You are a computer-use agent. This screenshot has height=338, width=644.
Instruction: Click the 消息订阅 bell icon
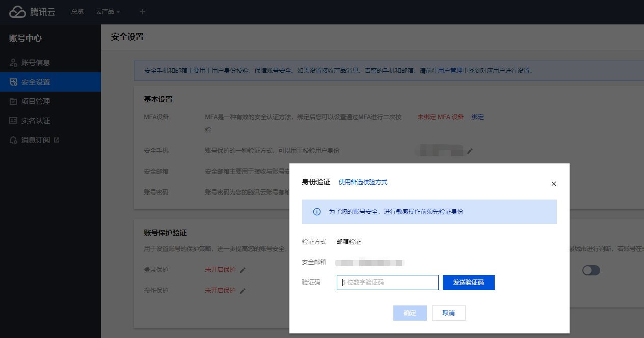click(13, 140)
